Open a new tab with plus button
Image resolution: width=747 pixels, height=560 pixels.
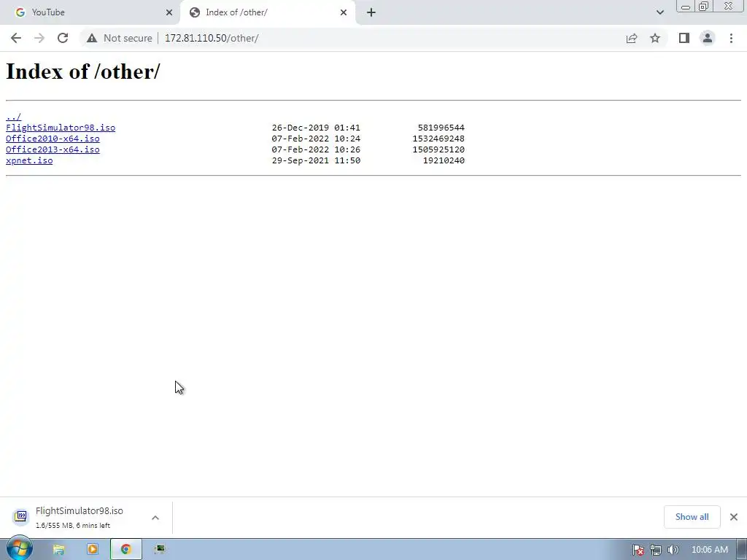[371, 12]
